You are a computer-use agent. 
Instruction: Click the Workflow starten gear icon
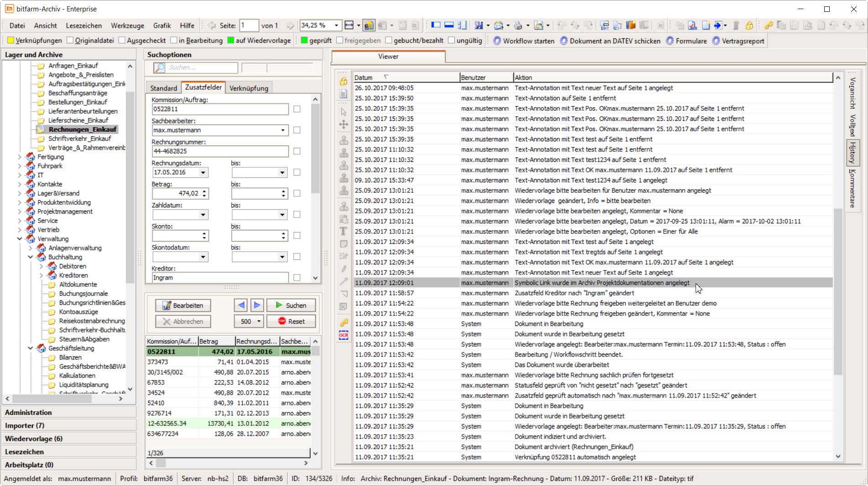click(x=497, y=41)
